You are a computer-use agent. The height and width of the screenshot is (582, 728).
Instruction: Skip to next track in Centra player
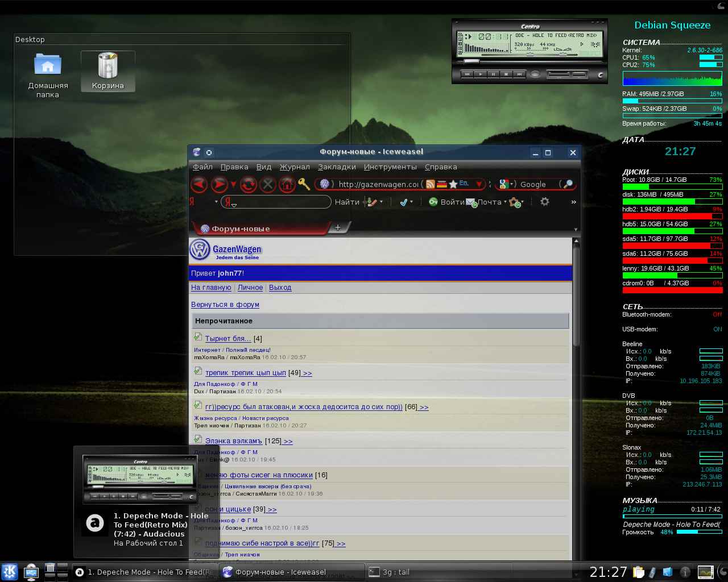point(519,74)
